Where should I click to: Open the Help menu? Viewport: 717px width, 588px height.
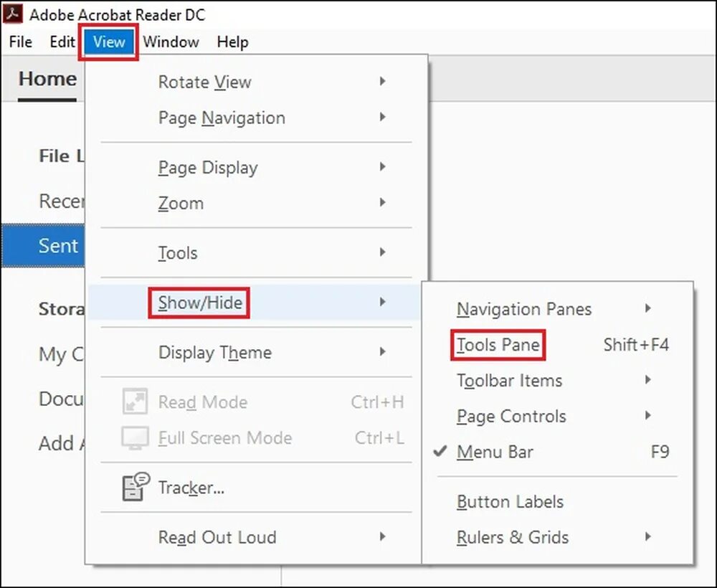tap(233, 42)
